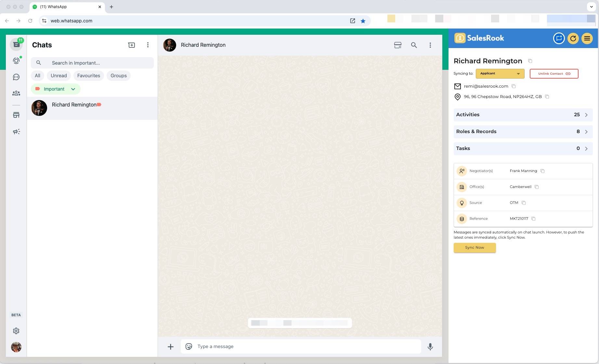Search within the Richard Remington conversation
This screenshot has width=599, height=364.
(414, 45)
